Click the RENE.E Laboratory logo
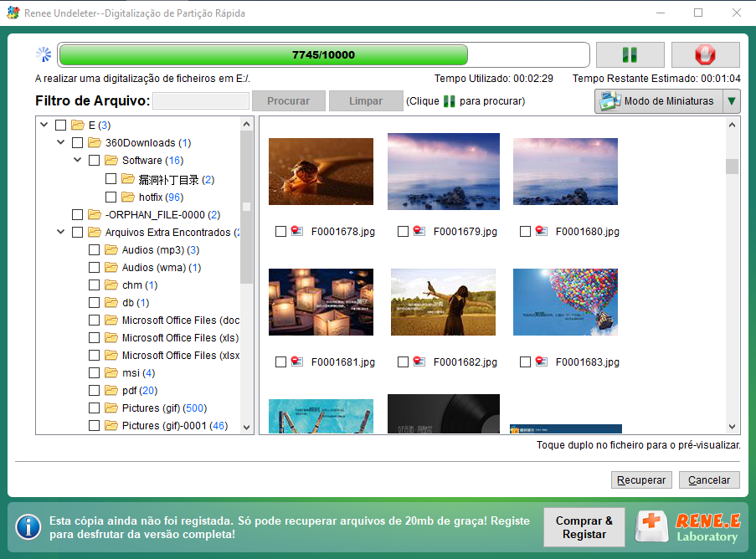 pos(690,527)
